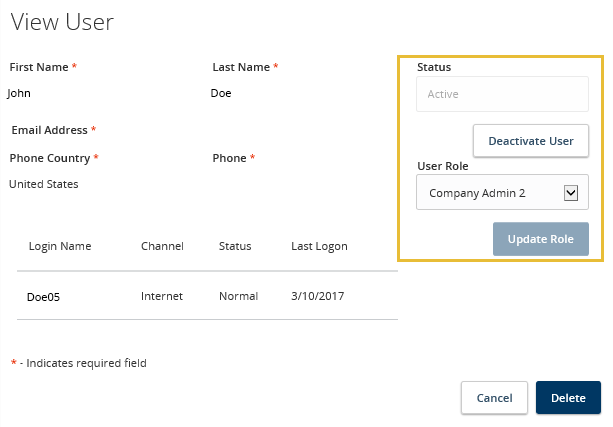613x427 pixels.
Task: Click the Login Name column header
Action: coord(60,246)
